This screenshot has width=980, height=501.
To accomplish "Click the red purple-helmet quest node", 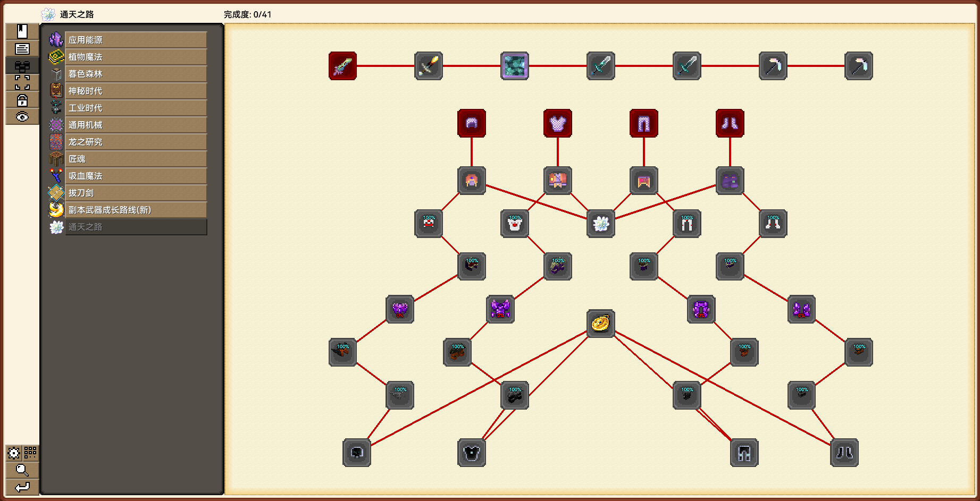I will pos(472,123).
